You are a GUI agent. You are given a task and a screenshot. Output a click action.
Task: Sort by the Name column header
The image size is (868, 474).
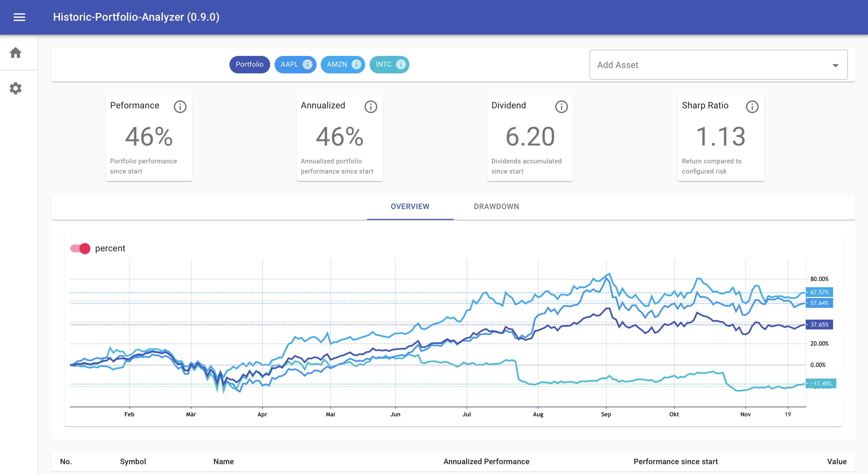[x=223, y=462]
